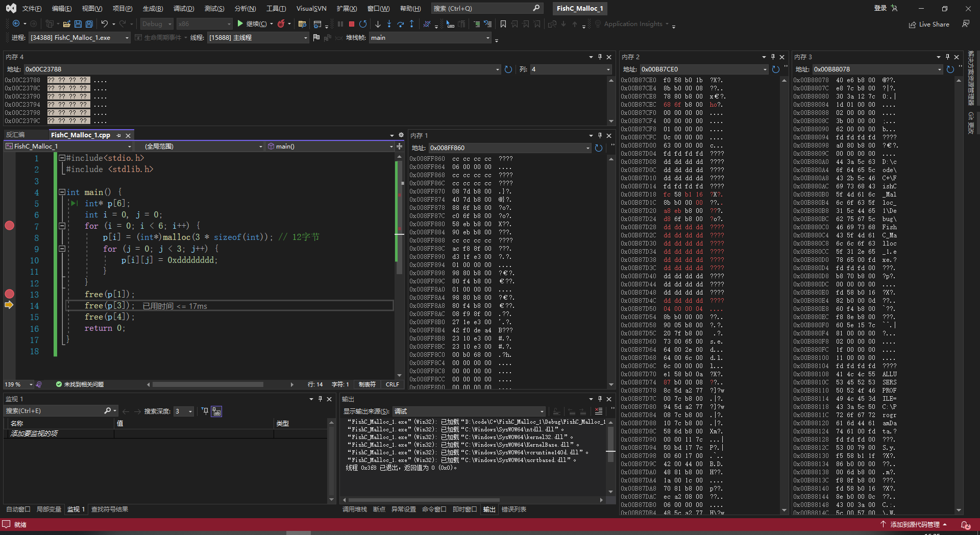Click the Memory 1 address input field

pos(509,148)
